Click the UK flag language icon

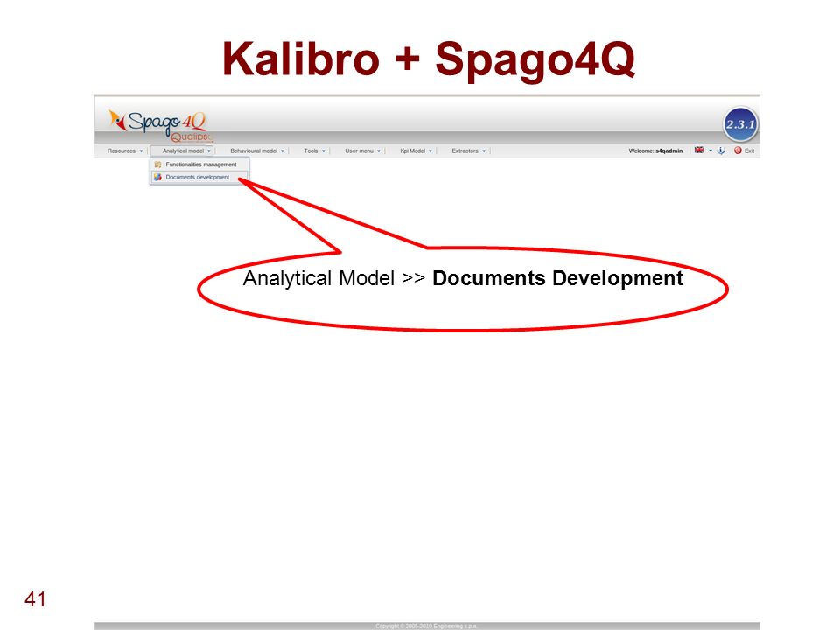coord(699,150)
